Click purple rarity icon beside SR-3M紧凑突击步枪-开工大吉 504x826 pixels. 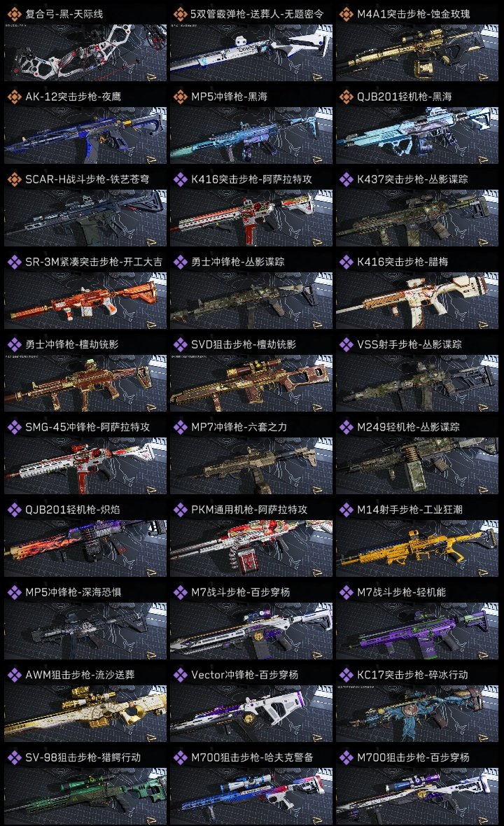14,262
